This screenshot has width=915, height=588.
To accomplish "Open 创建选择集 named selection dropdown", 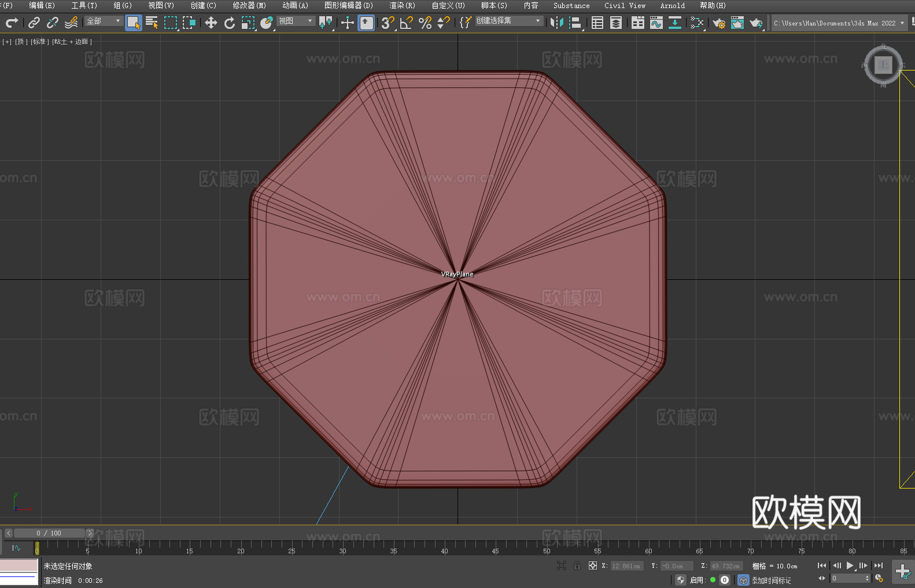I will point(509,21).
